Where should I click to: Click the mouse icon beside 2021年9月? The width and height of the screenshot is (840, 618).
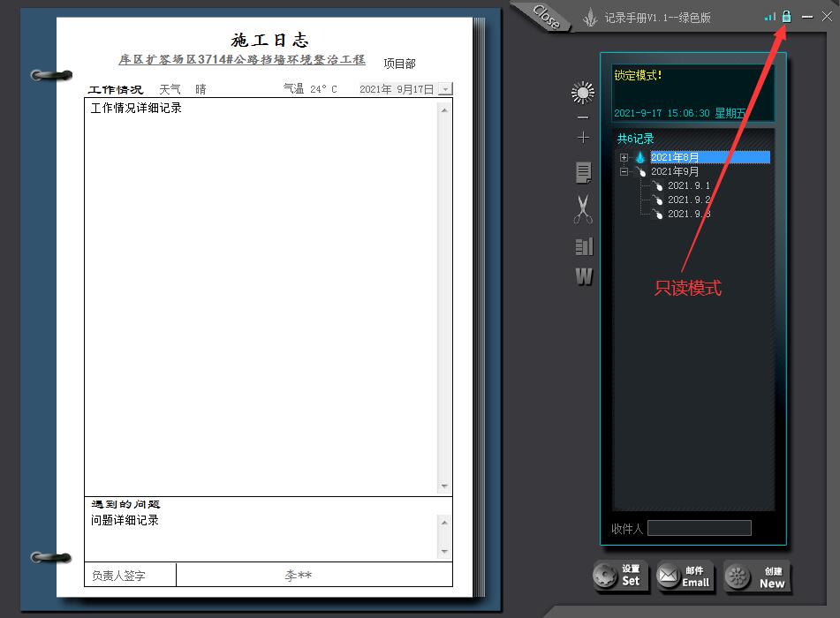click(640, 171)
